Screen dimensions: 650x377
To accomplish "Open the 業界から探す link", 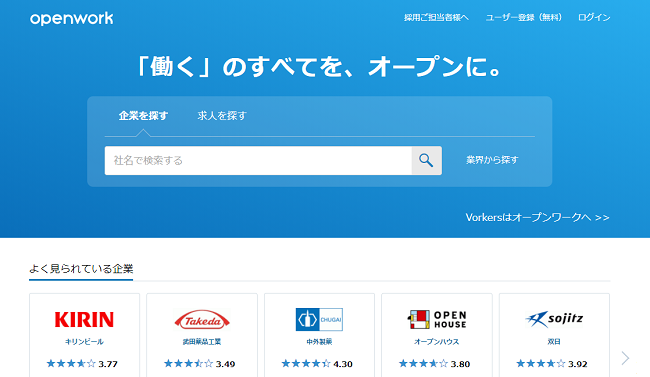I will tap(492, 160).
